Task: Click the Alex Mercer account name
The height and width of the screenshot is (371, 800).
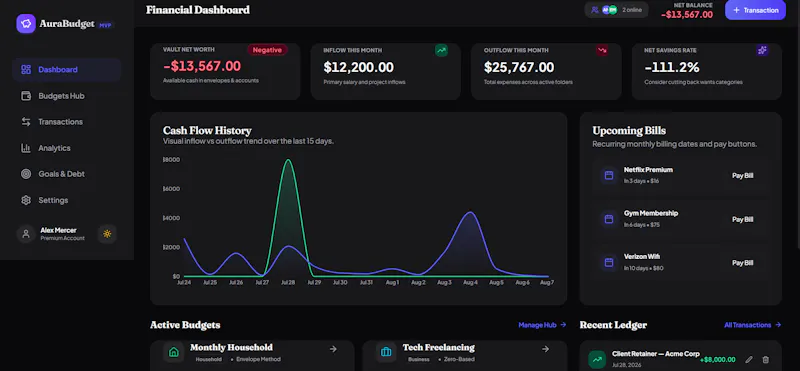Action: click(58, 230)
